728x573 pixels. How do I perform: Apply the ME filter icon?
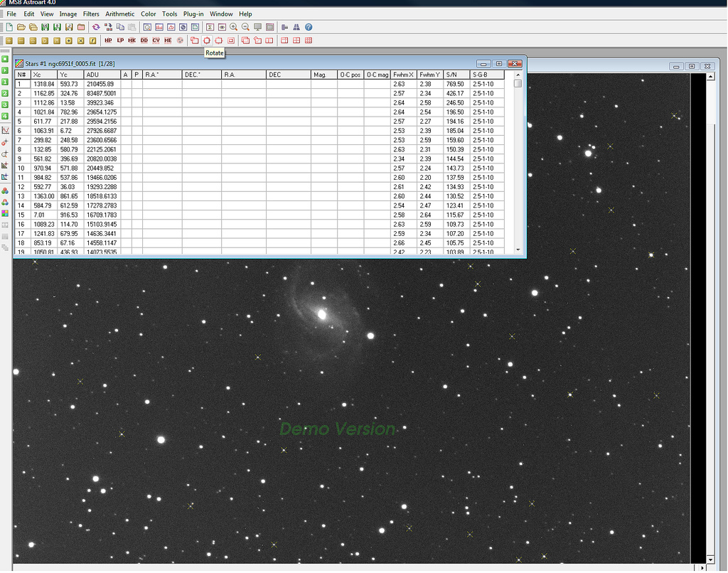click(x=168, y=41)
